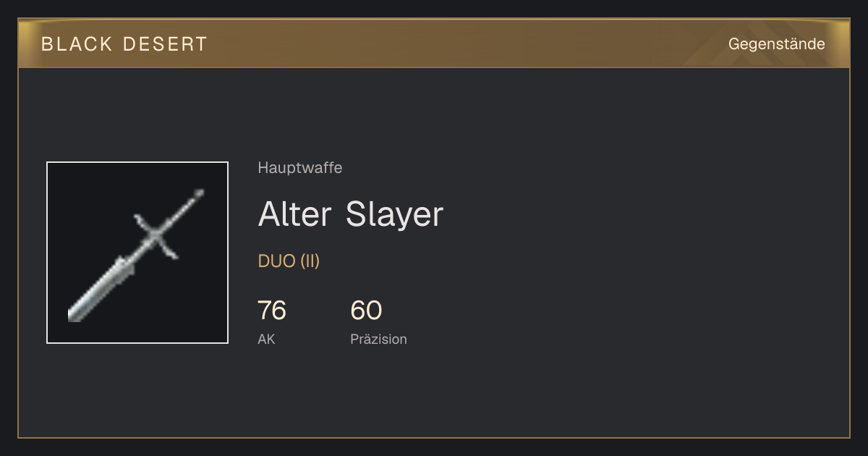The width and height of the screenshot is (868, 456).
Task: Click the Präzision stat label
Action: [378, 339]
